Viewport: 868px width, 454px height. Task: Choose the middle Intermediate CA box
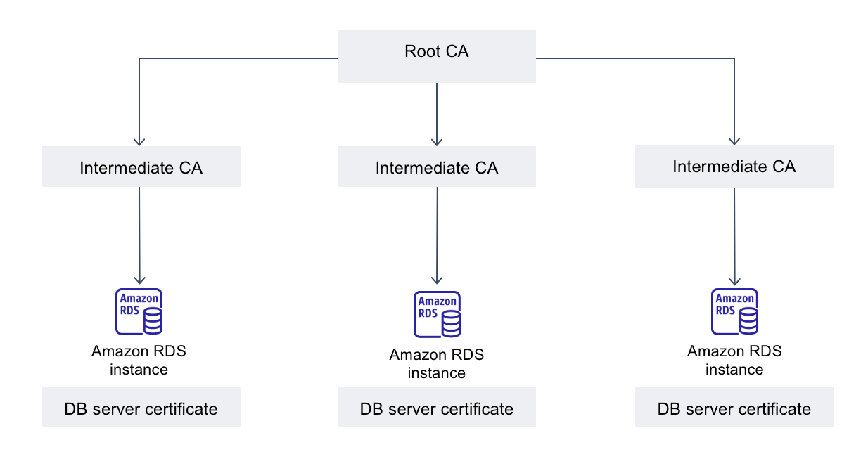(437, 168)
